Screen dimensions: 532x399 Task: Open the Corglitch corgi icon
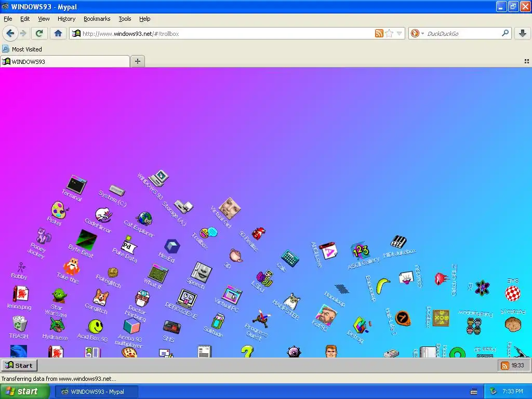(x=101, y=297)
